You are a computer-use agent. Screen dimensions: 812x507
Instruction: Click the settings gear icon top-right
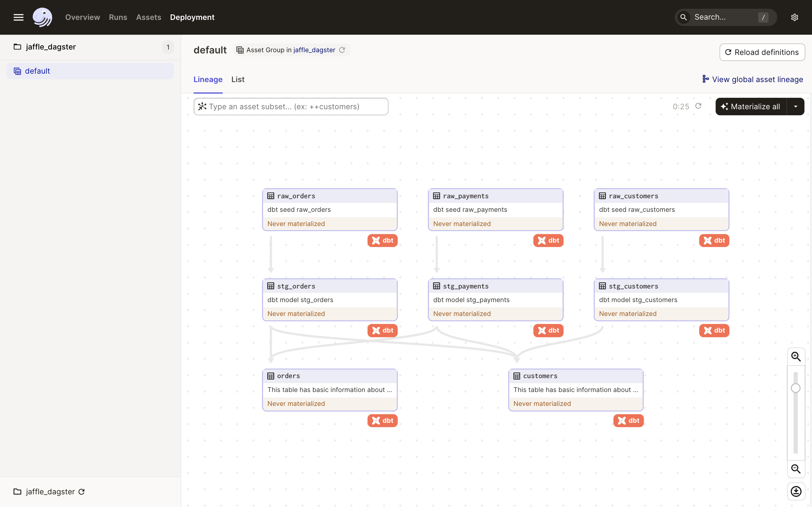click(x=794, y=17)
